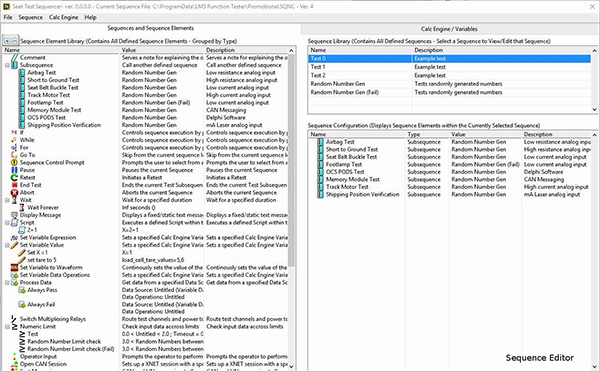Click the Go To element icon
Viewport: 600px width, 372px height.
14,155
